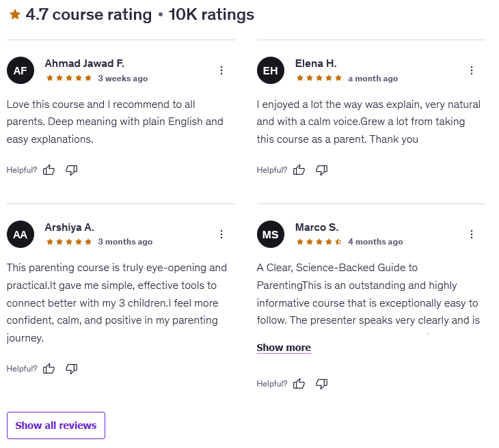This screenshot has width=499, height=448.
Task: Expand Marco S.'s review with Show more
Action: [x=284, y=348]
